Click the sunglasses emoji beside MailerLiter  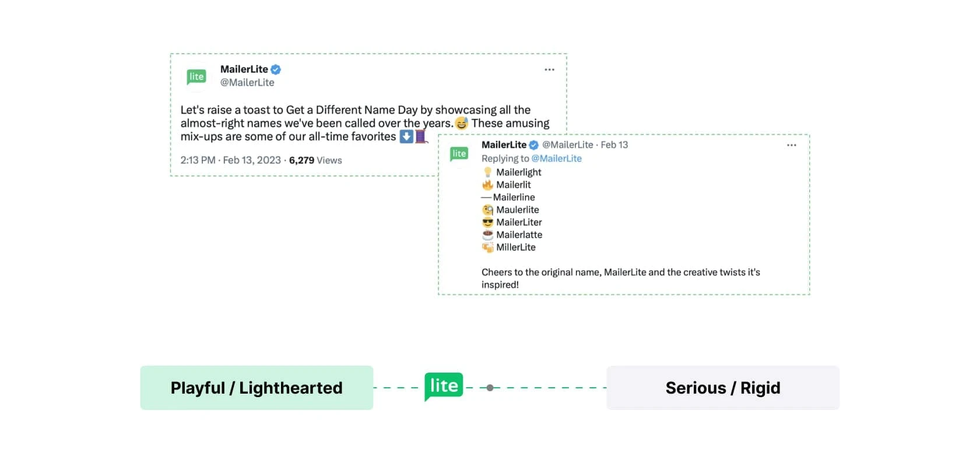coord(488,222)
